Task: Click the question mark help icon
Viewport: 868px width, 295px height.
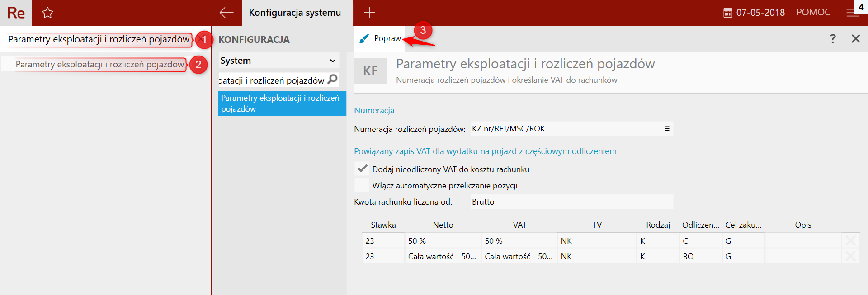Action: (833, 39)
